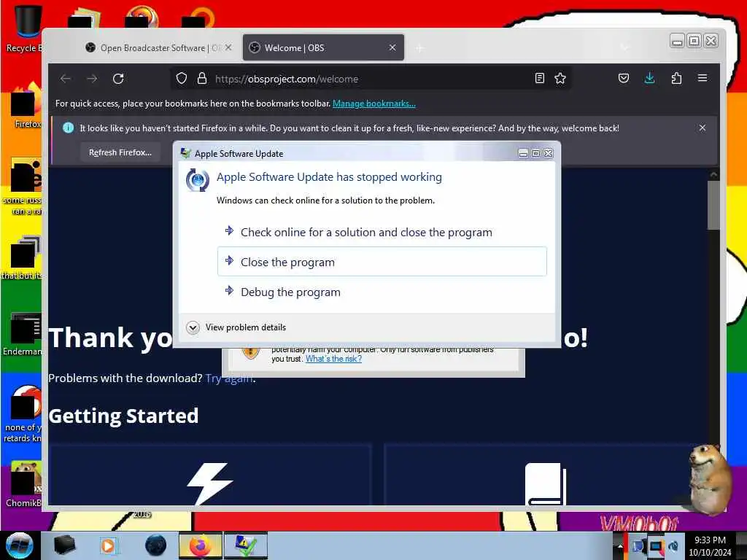Click the Try again download link
Viewport: 747px width, 560px height.
(x=229, y=378)
